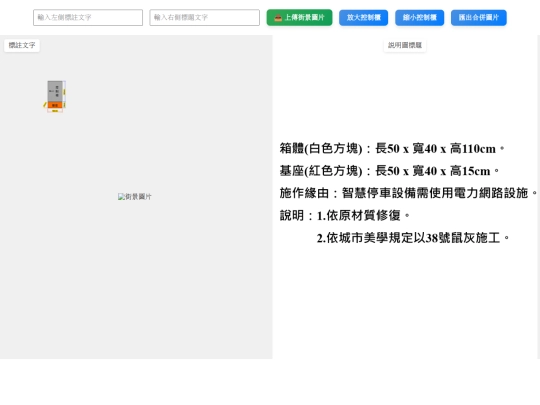The image size is (540, 405).
Task: Focus the right title text input field
Action: (205, 18)
